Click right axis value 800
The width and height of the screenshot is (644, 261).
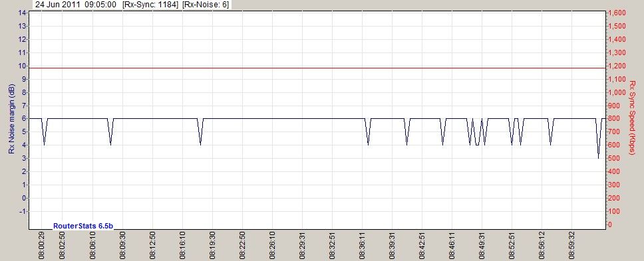615,118
